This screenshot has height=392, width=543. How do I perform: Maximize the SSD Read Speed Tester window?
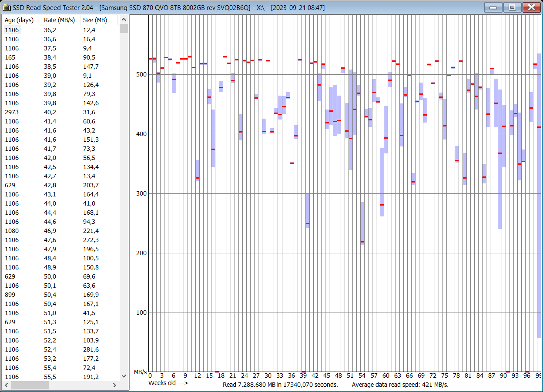tap(513, 7)
